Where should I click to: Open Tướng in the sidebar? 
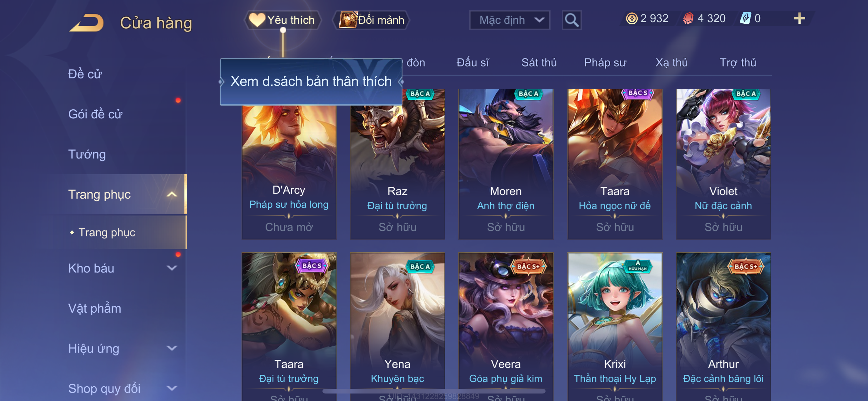(x=87, y=155)
